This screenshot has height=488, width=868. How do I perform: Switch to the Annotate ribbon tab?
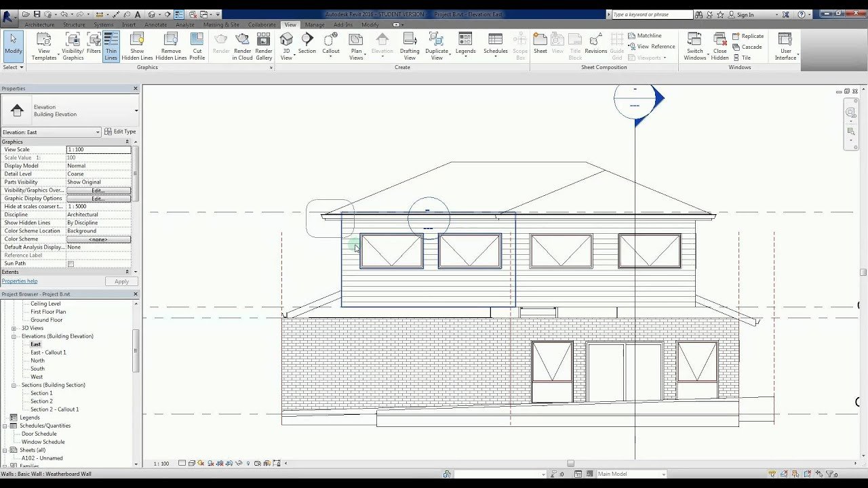(x=155, y=24)
